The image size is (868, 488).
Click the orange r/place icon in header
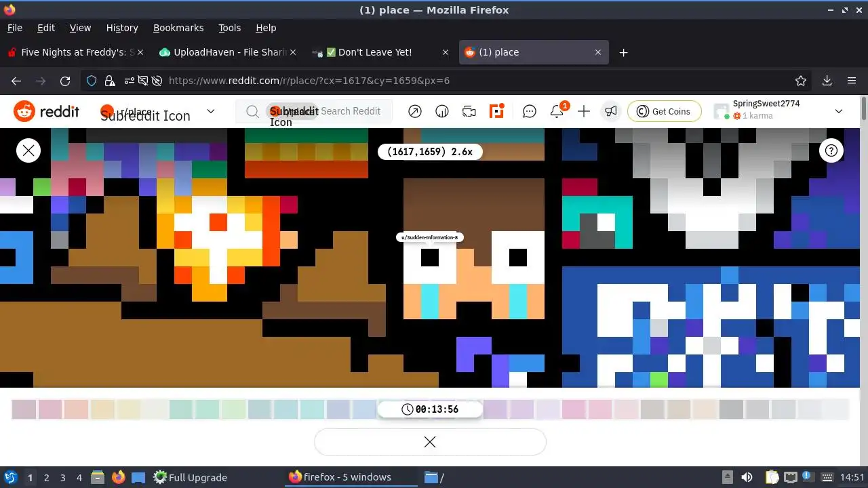coord(497,111)
